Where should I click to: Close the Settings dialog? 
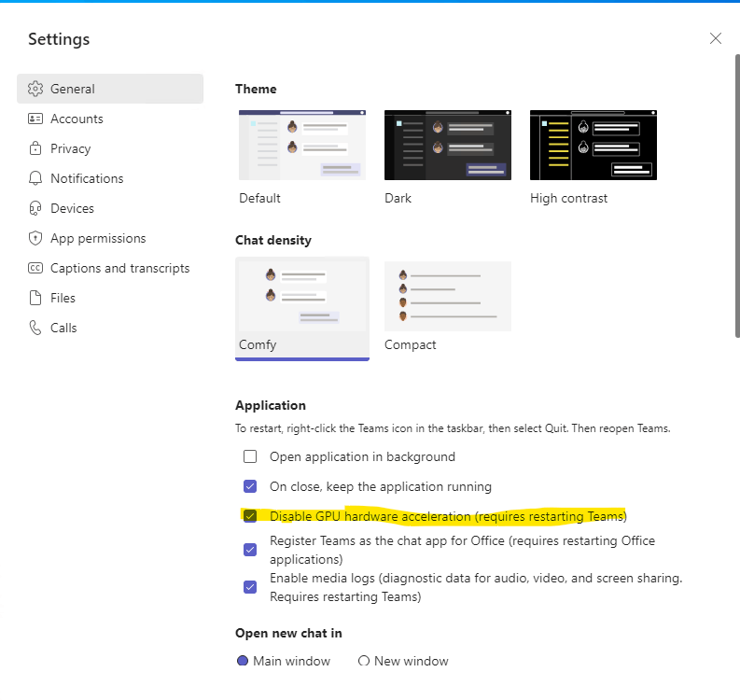[716, 38]
